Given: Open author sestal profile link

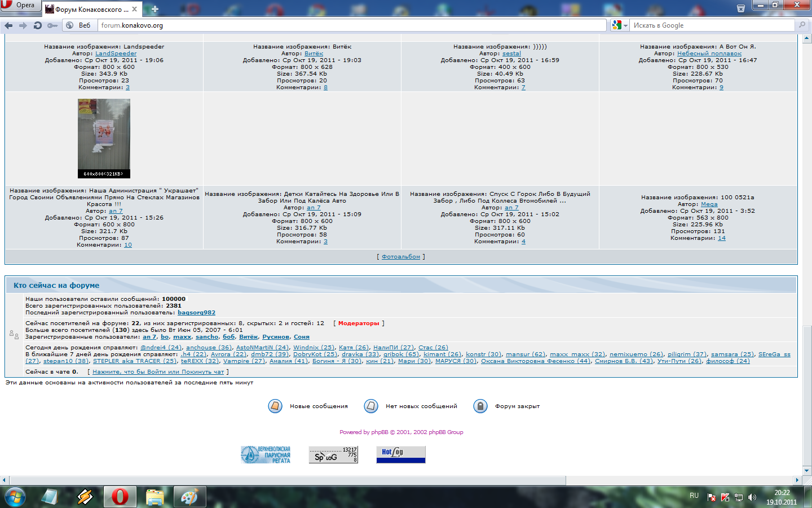Looking at the screenshot, I should point(511,54).
